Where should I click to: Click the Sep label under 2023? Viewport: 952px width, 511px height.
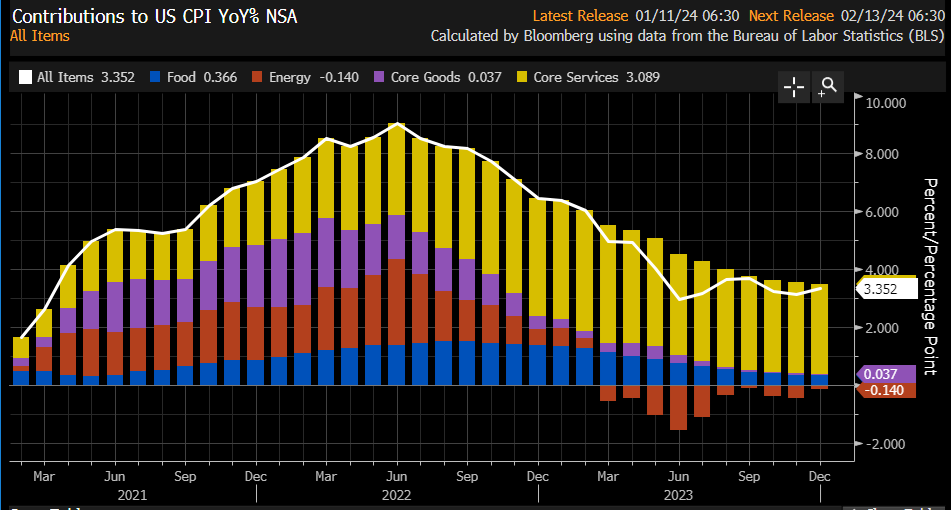[x=749, y=476]
